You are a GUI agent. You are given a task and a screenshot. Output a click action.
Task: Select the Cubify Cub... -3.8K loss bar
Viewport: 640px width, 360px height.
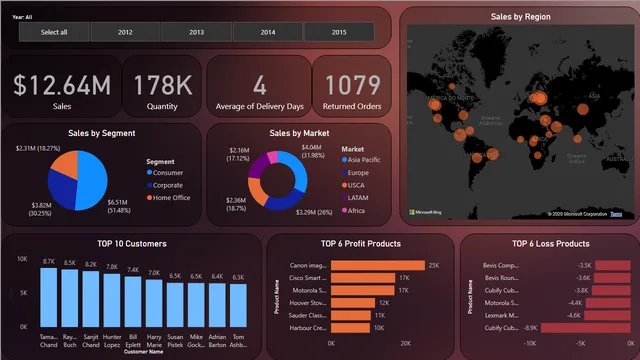pyautogui.click(x=611, y=291)
